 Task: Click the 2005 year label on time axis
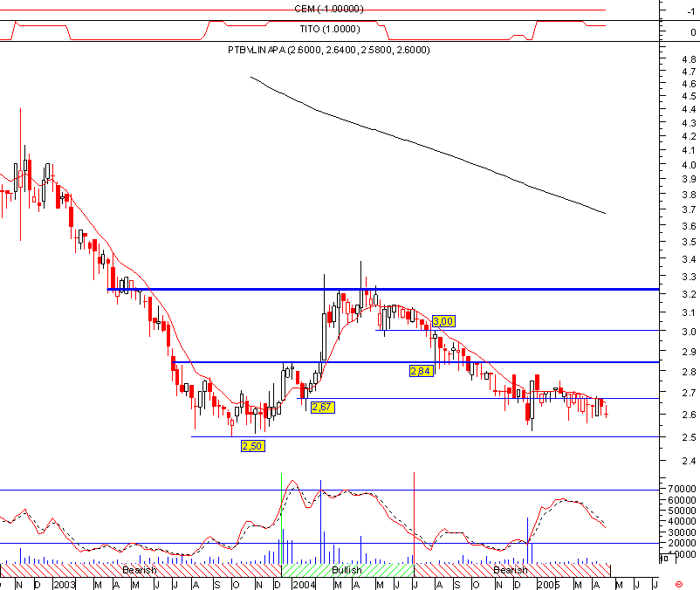pos(548,585)
